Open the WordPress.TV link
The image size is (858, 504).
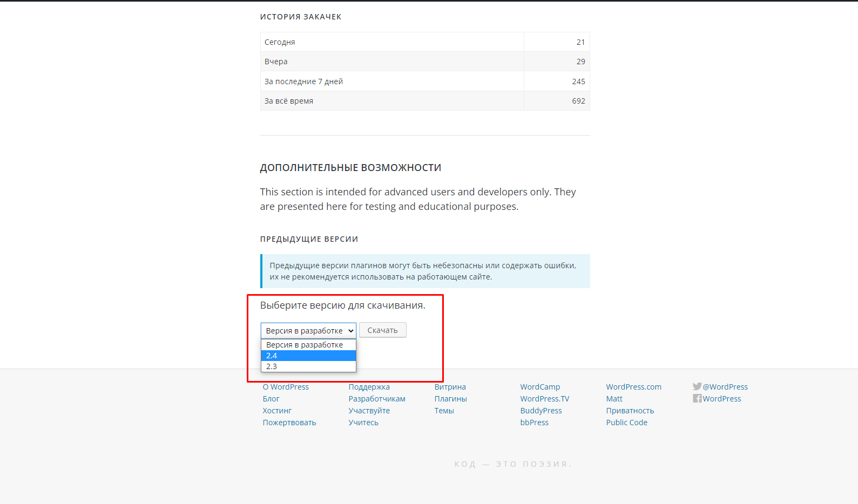[545, 399]
